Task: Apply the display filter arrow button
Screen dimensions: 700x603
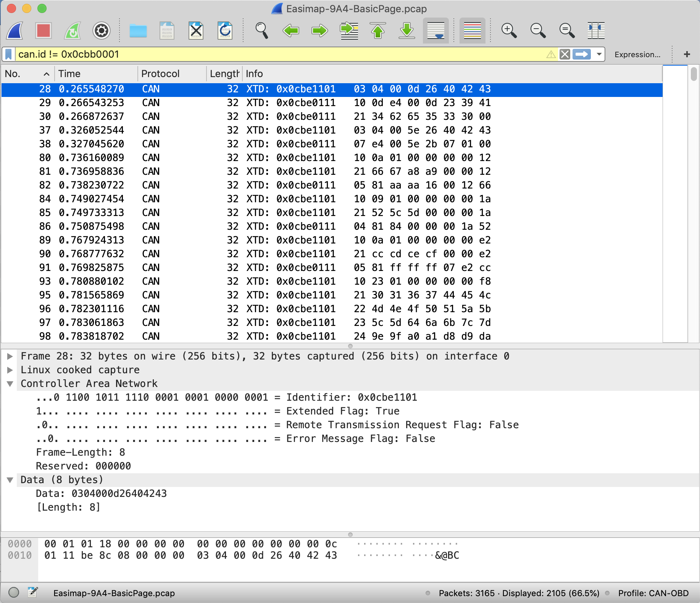Action: coord(582,54)
